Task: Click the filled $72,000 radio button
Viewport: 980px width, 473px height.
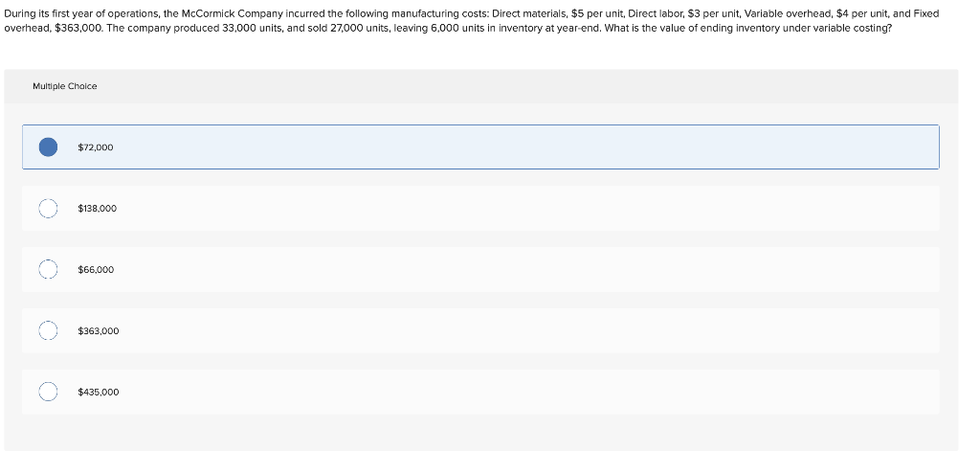Action: (48, 147)
